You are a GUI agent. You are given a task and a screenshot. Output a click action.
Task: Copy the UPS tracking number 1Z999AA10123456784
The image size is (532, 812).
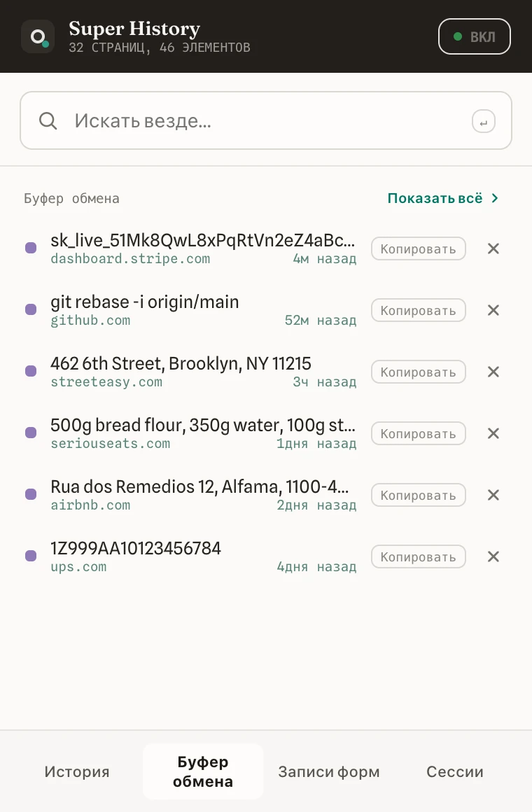tap(419, 556)
